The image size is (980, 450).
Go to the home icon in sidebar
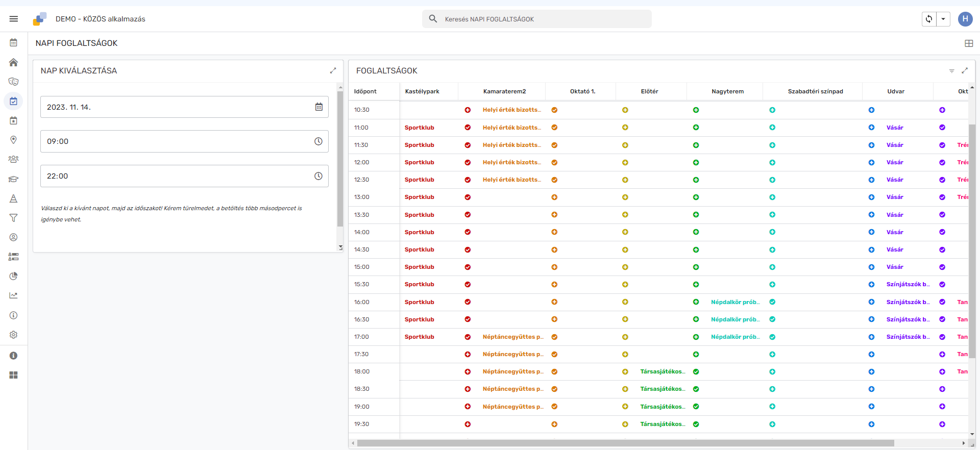point(14,62)
